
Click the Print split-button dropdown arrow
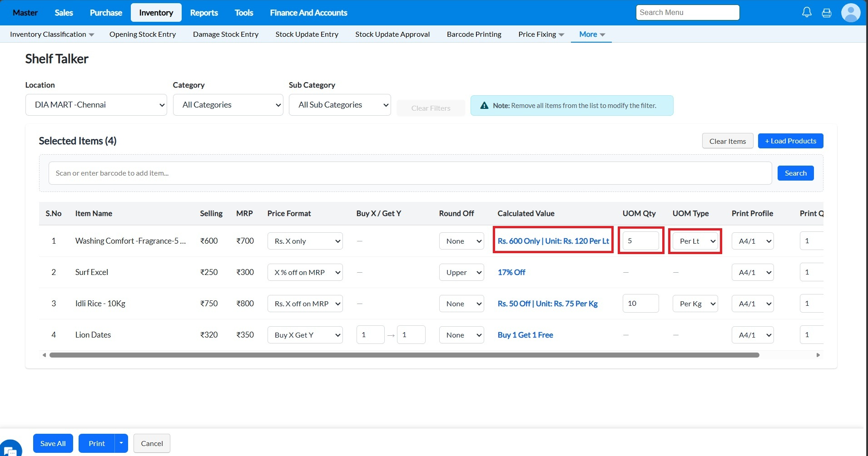(x=121, y=443)
